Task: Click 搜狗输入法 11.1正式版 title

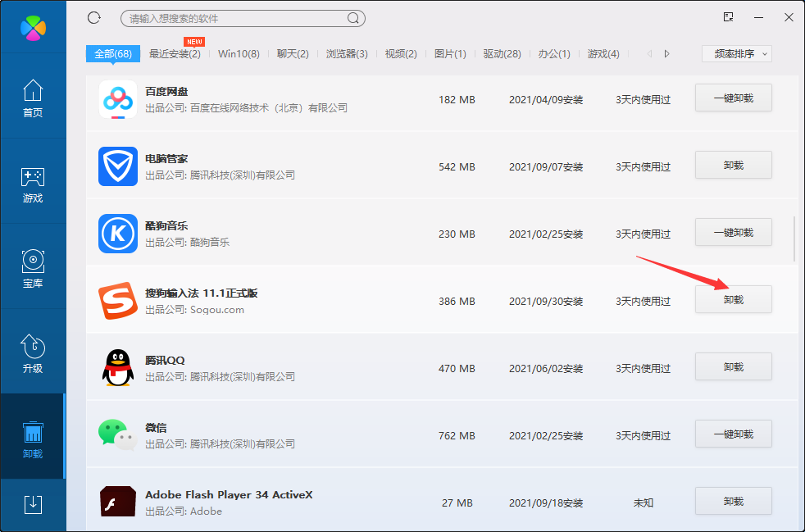Action: tap(202, 293)
